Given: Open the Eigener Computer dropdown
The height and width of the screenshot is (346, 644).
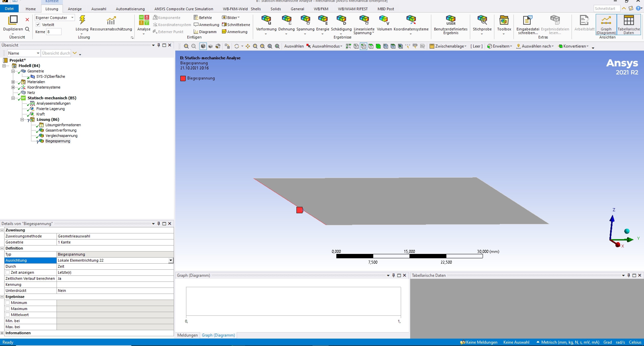Looking at the screenshot, I should (x=72, y=17).
